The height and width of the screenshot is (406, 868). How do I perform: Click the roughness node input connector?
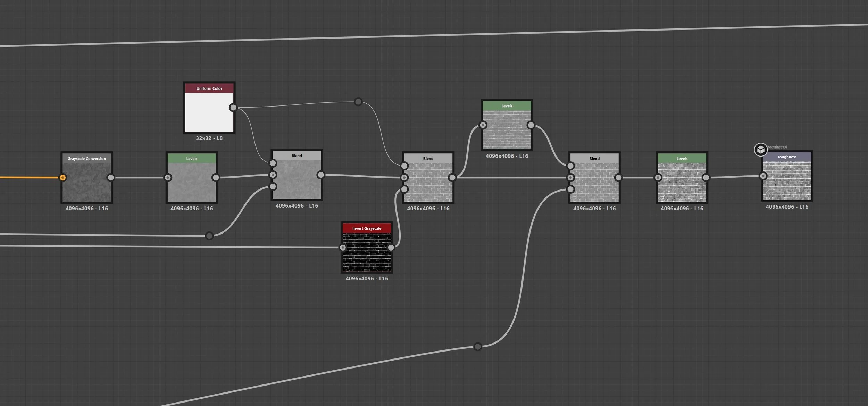763,176
